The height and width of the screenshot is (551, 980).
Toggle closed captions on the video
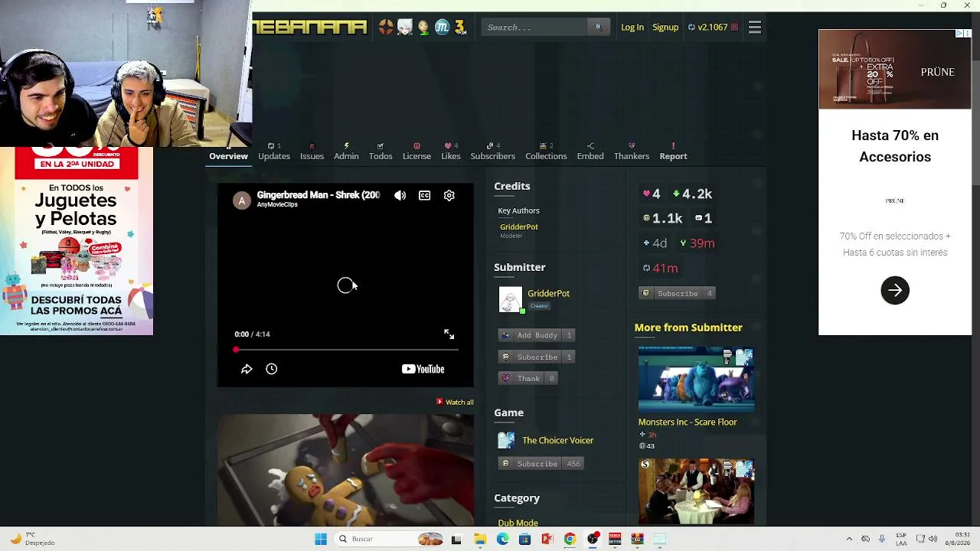point(425,196)
